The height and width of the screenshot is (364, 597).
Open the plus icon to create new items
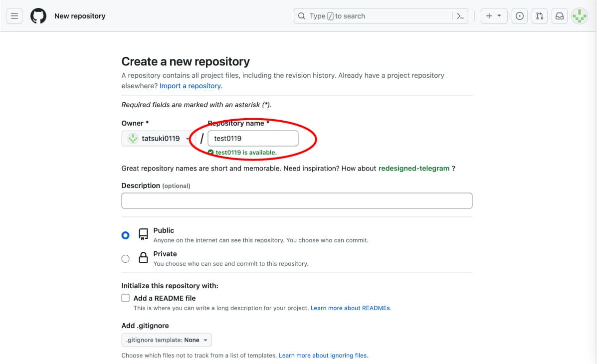click(490, 15)
